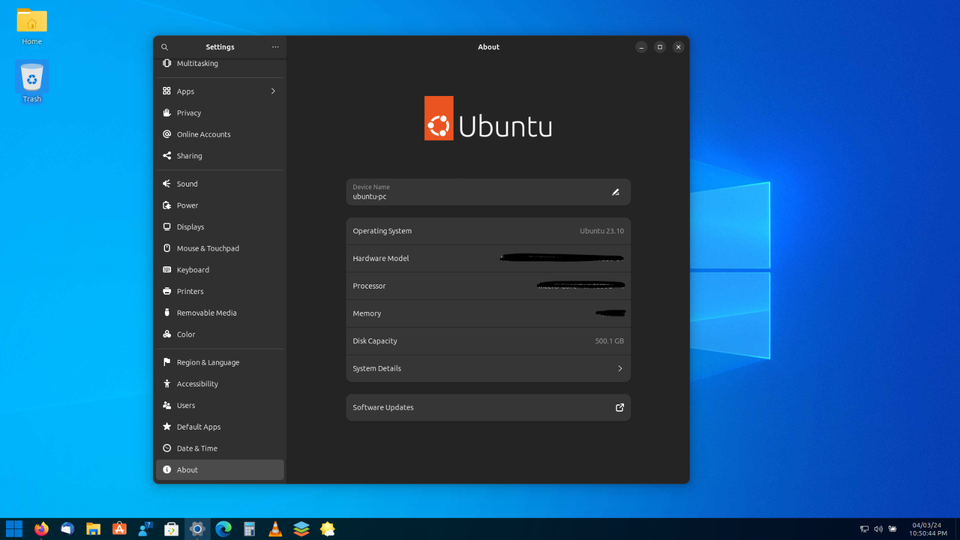The image size is (960, 540).
Task: Open the Settings three-dot menu
Action: [276, 47]
